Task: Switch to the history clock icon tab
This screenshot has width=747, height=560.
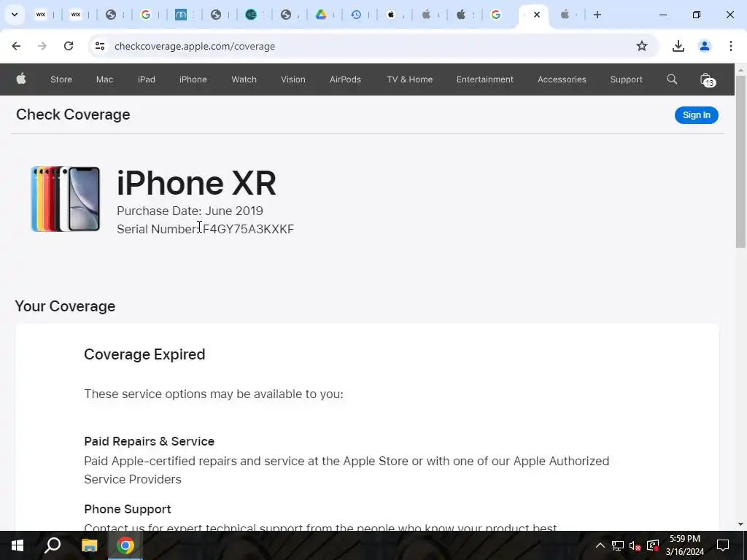Action: point(356,15)
